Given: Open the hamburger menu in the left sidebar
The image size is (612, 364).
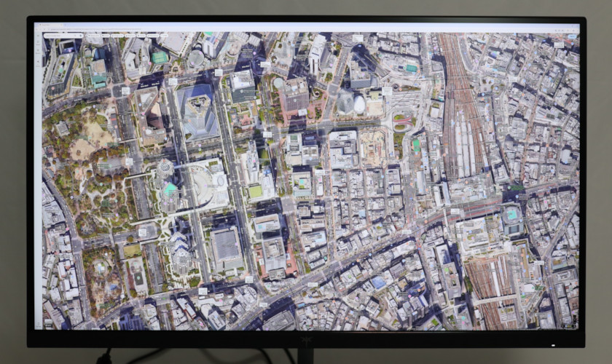Looking at the screenshot, I should [38, 36].
